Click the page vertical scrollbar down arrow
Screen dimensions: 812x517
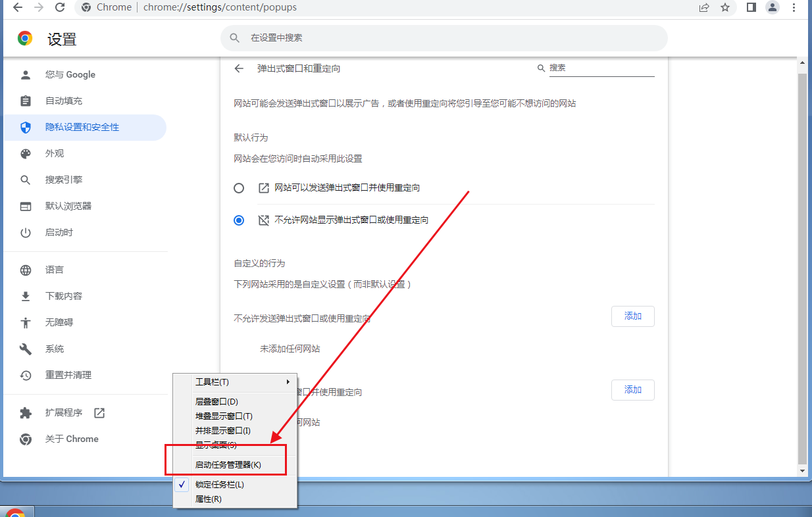(802, 471)
